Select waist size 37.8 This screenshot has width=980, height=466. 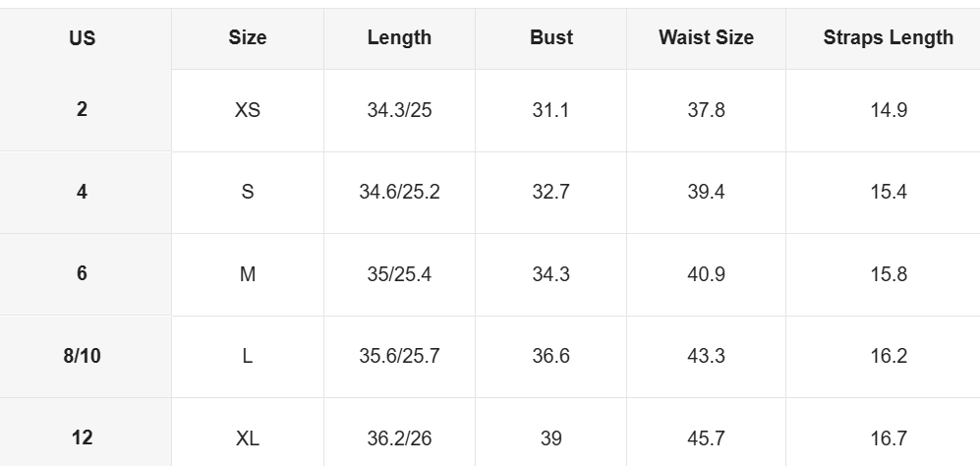tap(706, 110)
